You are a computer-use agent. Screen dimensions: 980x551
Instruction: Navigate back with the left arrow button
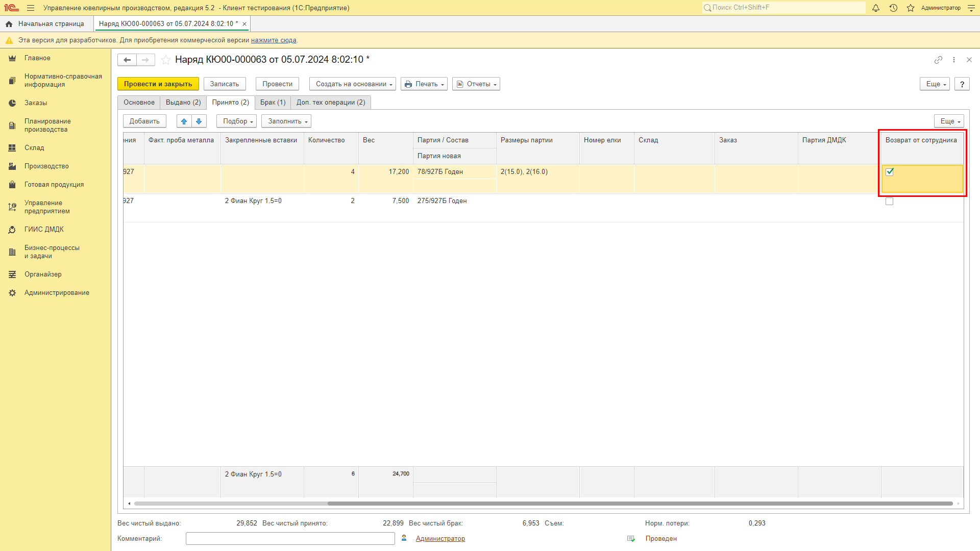pyautogui.click(x=127, y=60)
